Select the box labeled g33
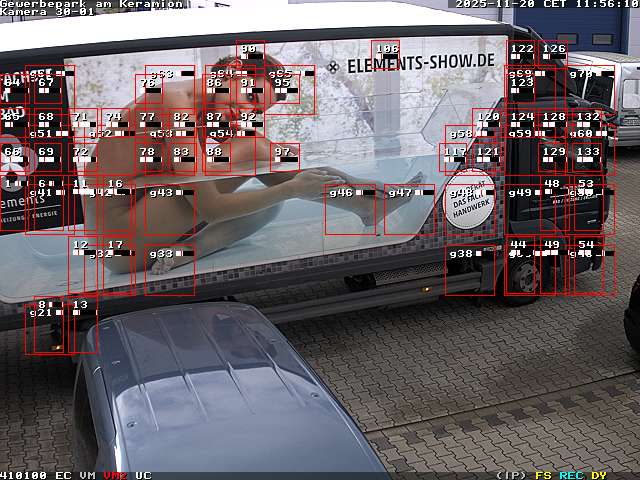Image resolution: width=640 pixels, height=480 pixels. click(170, 270)
